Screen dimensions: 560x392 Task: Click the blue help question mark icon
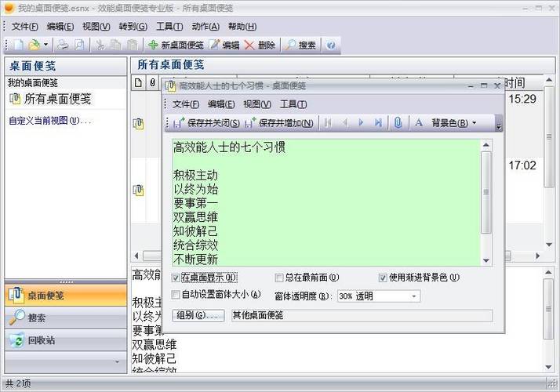(331, 45)
